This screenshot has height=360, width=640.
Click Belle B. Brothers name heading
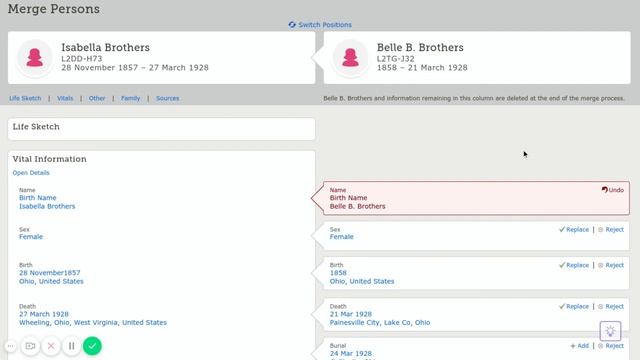tap(420, 47)
